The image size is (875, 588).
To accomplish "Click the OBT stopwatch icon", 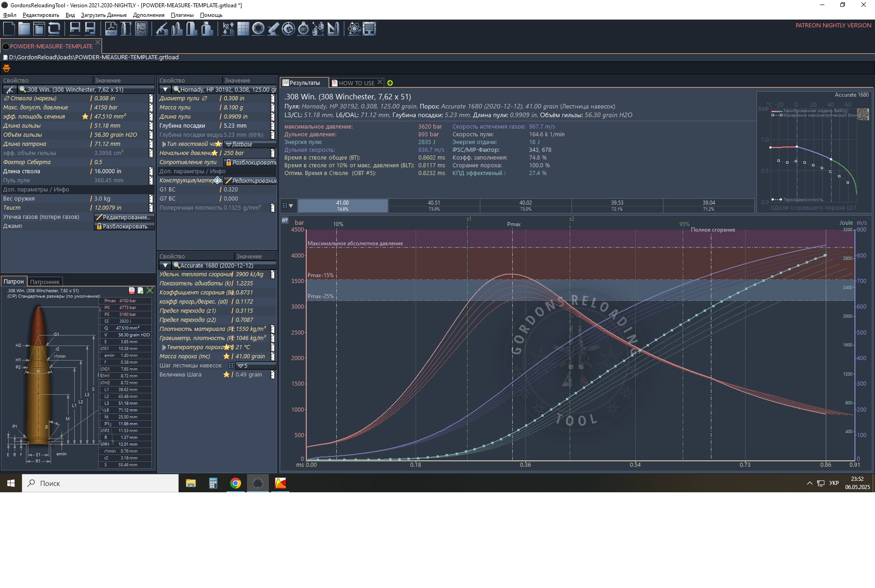I will pos(303,29).
